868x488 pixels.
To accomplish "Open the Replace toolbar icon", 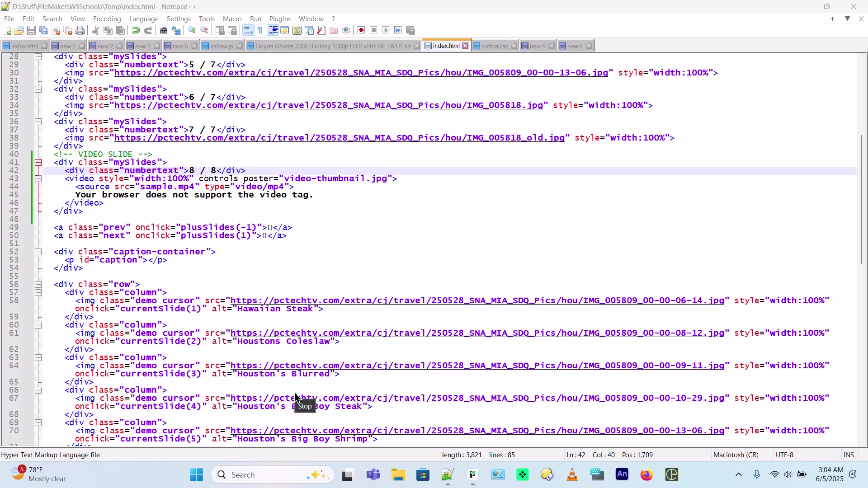I will coord(176,30).
